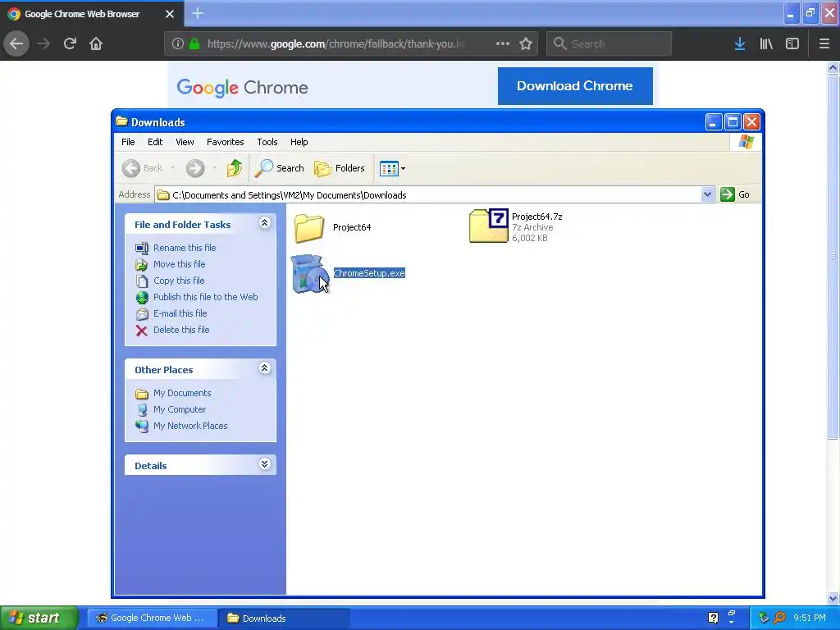This screenshot has width=840, height=630.
Task: Open a new browser tab
Action: [197, 13]
